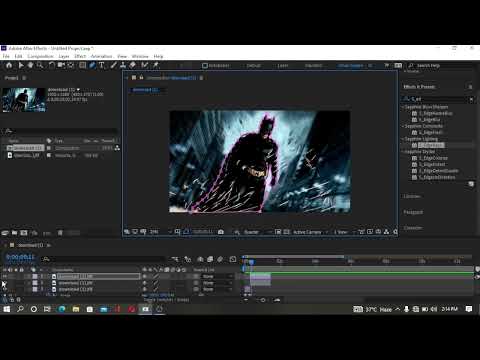The width and height of the screenshot is (480, 360).
Task: Select the Pen tool
Action: coord(92,65)
